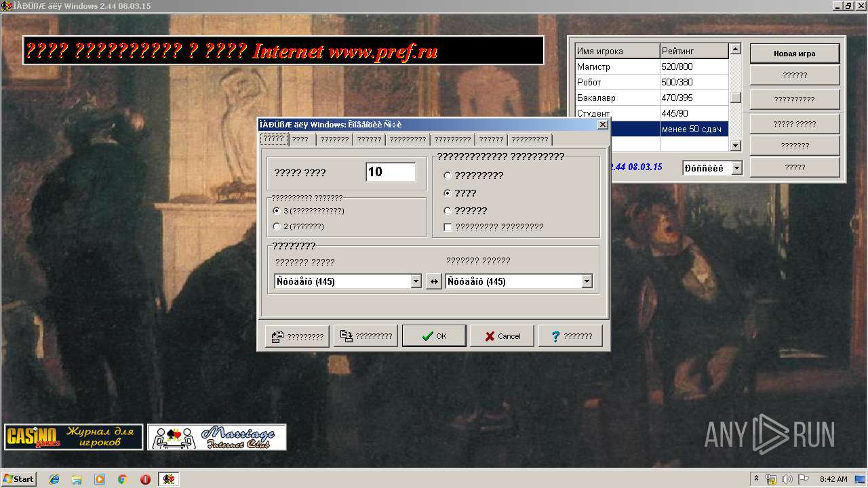Click the load settings button with upward arrow icon

pos(297,336)
